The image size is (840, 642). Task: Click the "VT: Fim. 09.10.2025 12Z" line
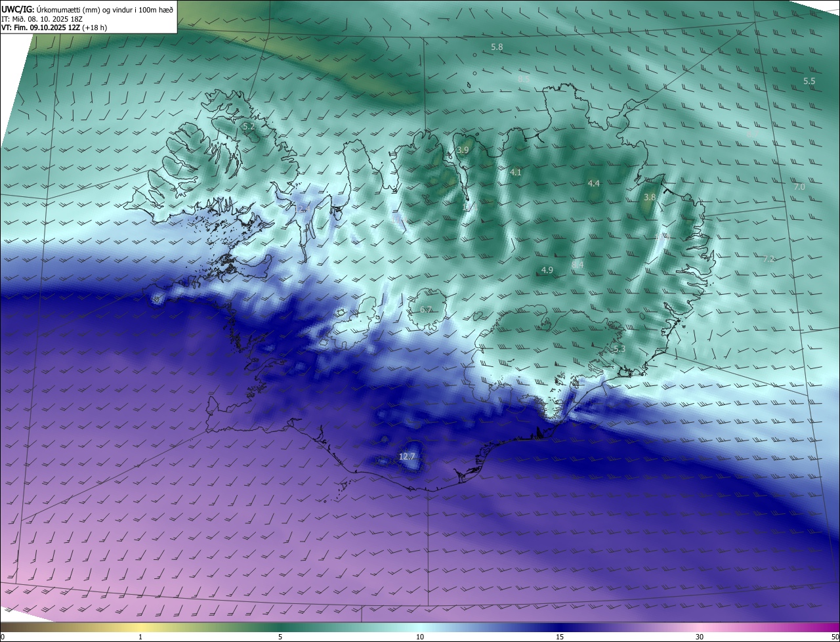point(54,28)
